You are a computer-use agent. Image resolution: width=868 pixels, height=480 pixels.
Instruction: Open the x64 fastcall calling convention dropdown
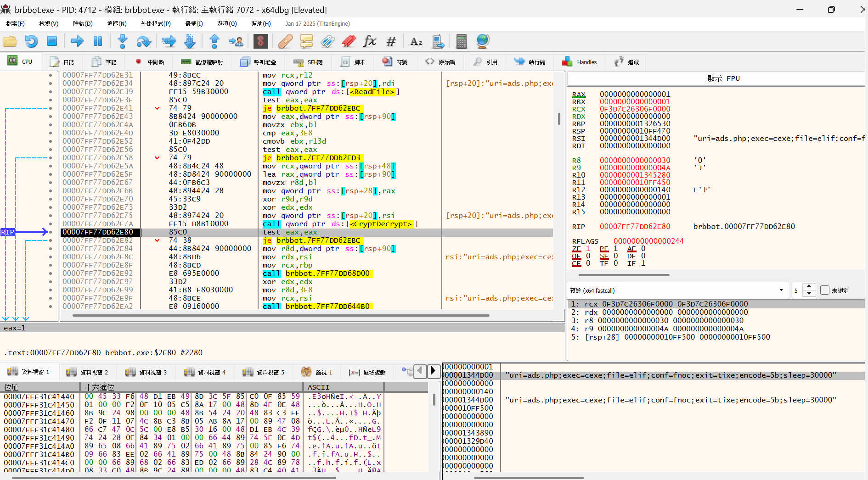tap(781, 290)
